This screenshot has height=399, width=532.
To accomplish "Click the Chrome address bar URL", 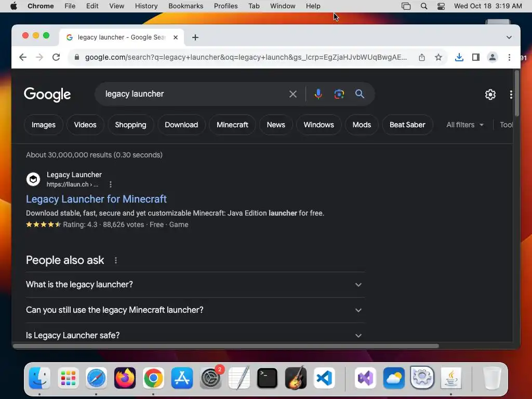I will (x=246, y=57).
